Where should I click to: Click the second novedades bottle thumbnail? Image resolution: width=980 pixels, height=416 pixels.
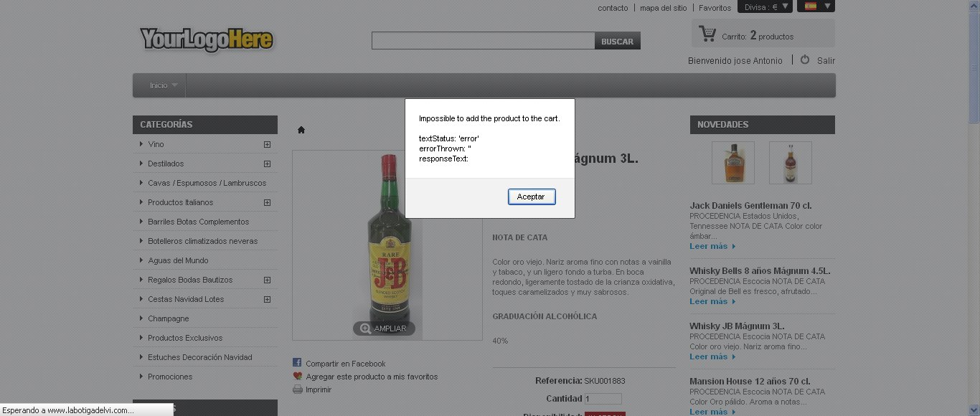click(x=791, y=162)
